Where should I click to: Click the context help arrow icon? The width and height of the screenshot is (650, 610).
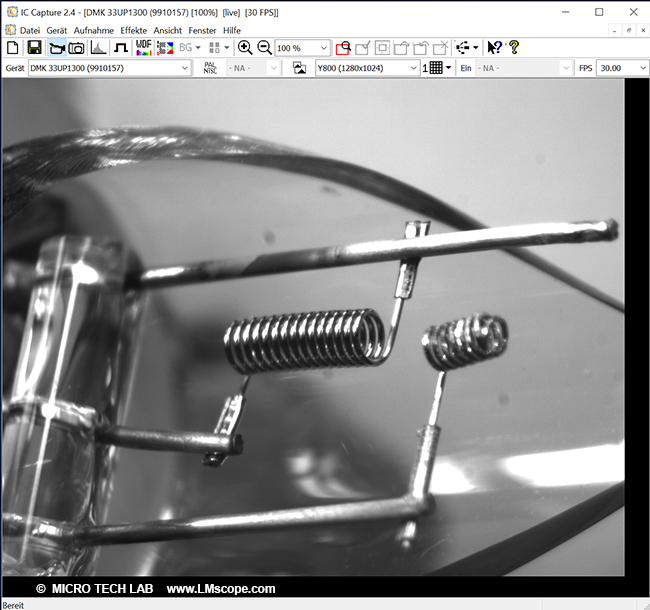click(494, 48)
